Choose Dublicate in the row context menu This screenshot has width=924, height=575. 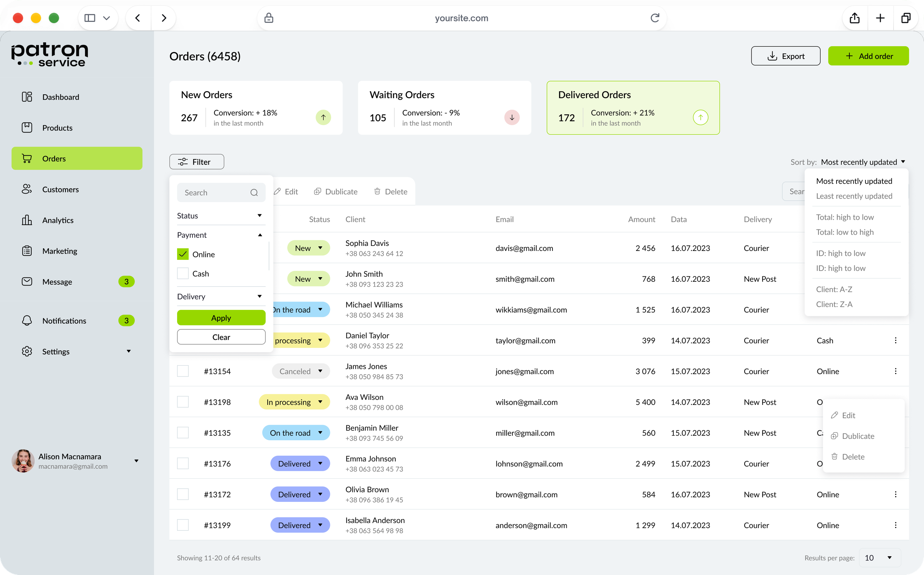tap(852, 436)
